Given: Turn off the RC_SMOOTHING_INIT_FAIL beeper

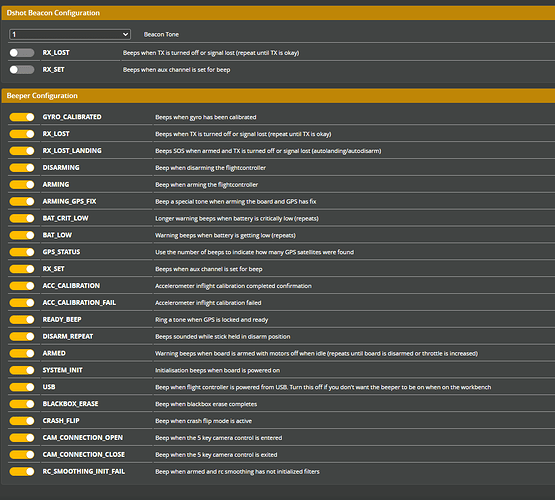Looking at the screenshot, I should (x=22, y=471).
